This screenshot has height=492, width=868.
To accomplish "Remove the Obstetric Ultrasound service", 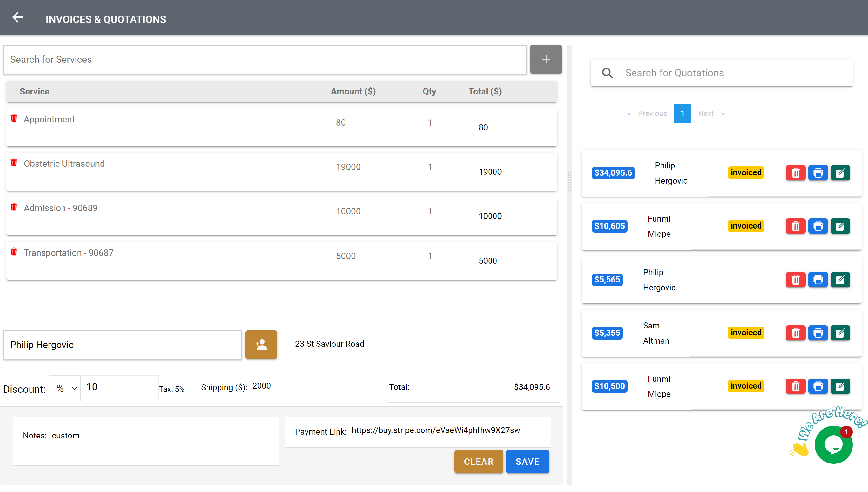I will (14, 163).
